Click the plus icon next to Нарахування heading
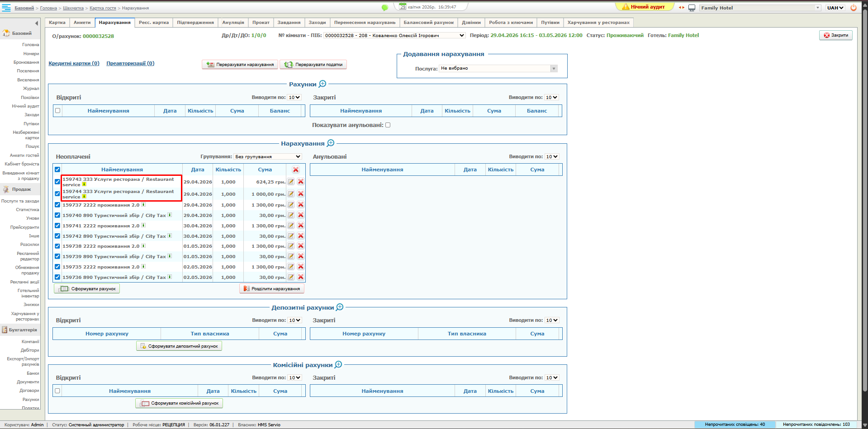This screenshot has height=429, width=868. coord(331,143)
